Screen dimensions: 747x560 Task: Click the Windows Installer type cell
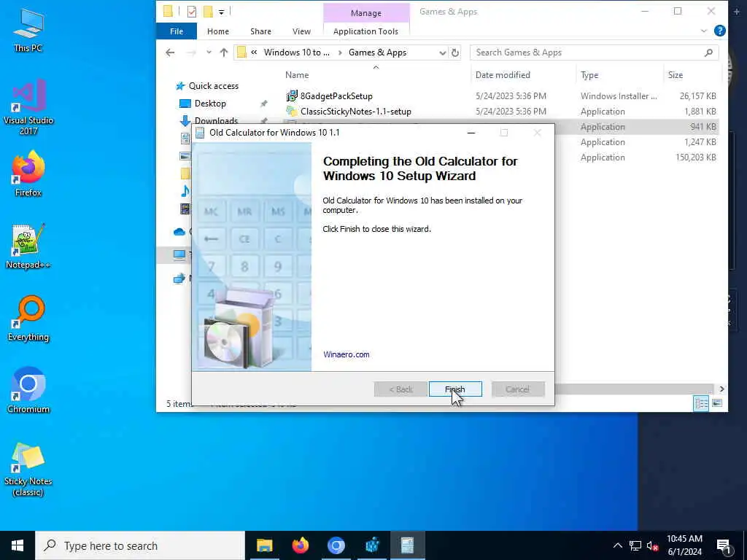point(619,96)
